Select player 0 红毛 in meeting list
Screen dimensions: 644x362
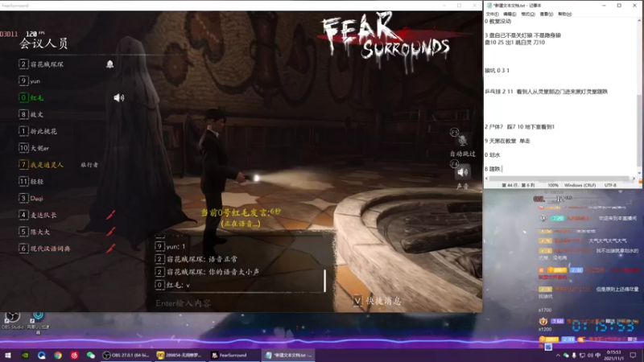point(31,97)
